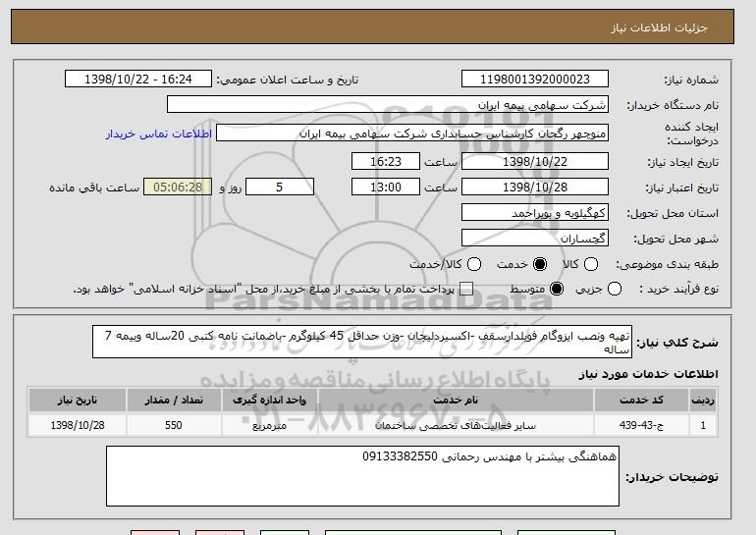Viewport: 756px width, 535px height.
Task: Click the کد خدمت column header
Action: point(641,401)
